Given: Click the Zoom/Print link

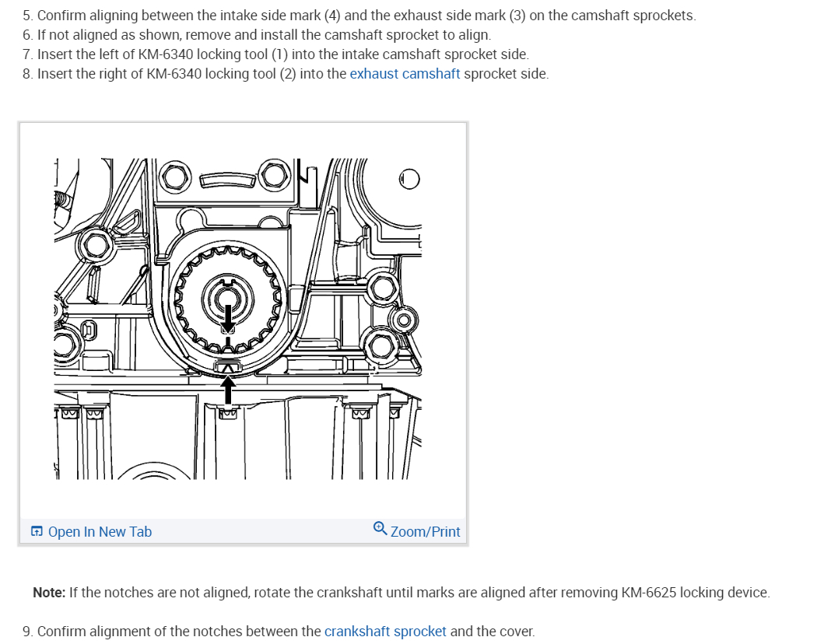Looking at the screenshot, I should point(425,531).
